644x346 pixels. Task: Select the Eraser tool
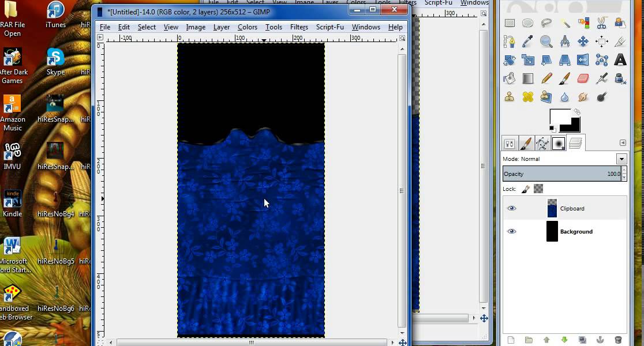coord(583,78)
